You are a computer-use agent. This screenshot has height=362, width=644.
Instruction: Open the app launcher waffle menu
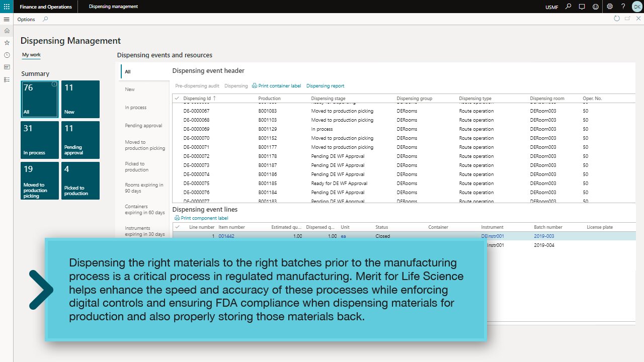point(7,7)
